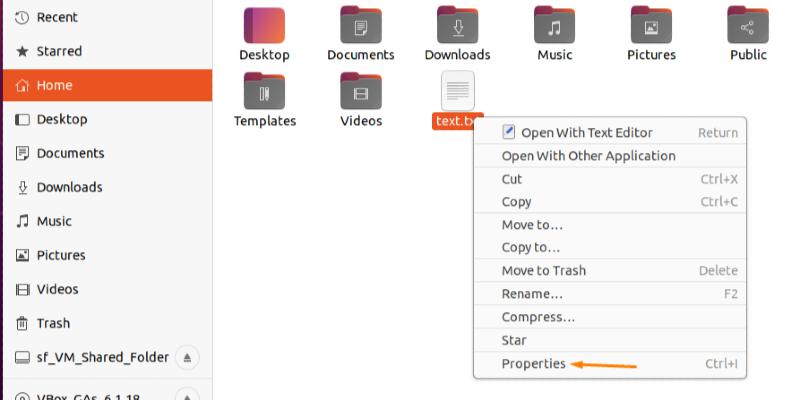Open Trash label in the sidebar
The height and width of the screenshot is (400, 800).
[53, 323]
